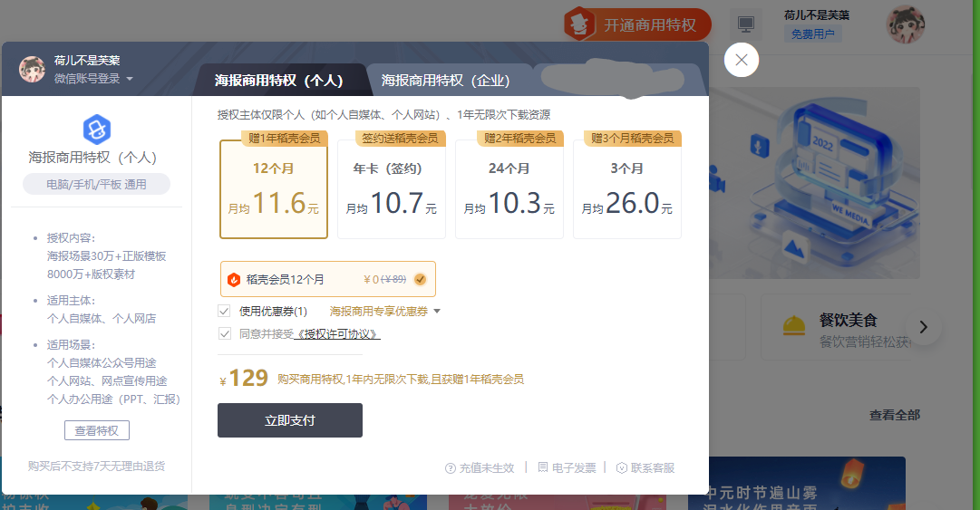Click 购买后不支持7天无理由退货 notice
The height and width of the screenshot is (510, 980).
click(x=97, y=467)
